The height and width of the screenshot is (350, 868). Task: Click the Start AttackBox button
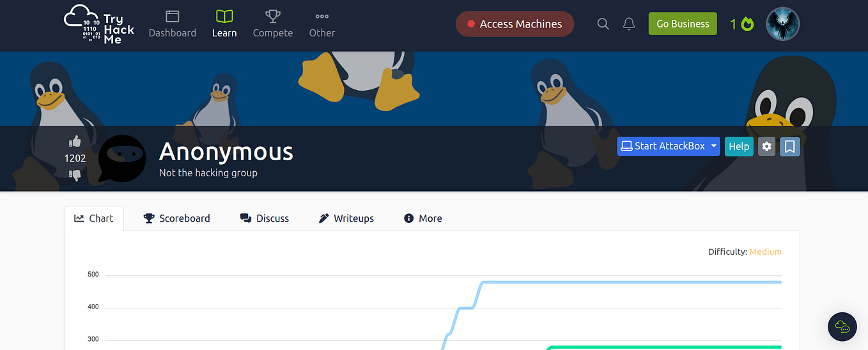pyautogui.click(x=663, y=146)
